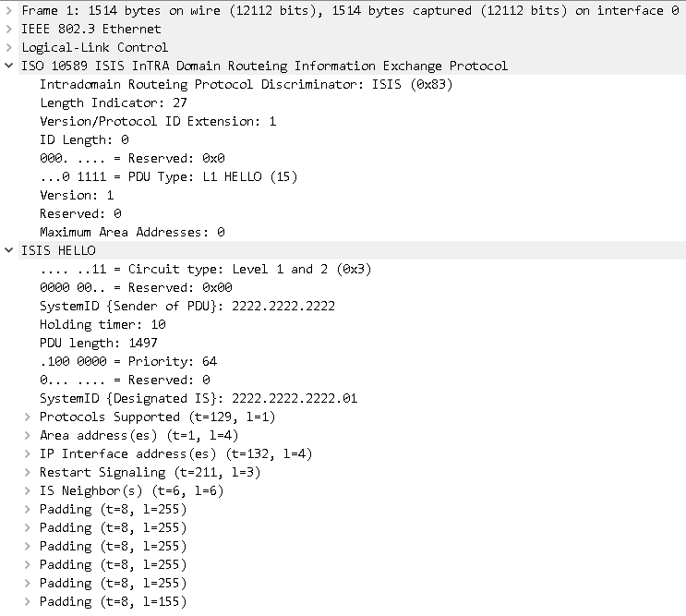Select the Length Indicator: 27 field

[x=113, y=103]
